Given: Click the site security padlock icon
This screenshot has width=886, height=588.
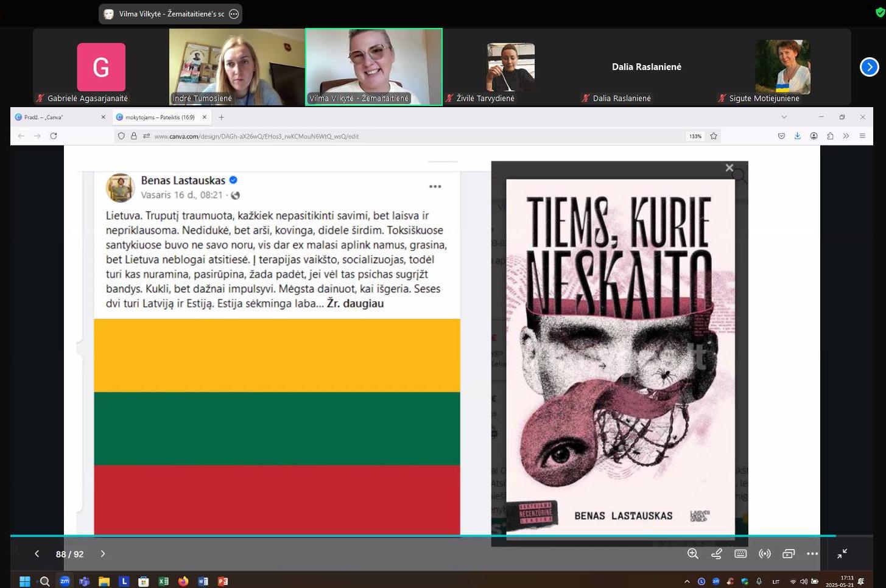Looking at the screenshot, I should pos(134,136).
